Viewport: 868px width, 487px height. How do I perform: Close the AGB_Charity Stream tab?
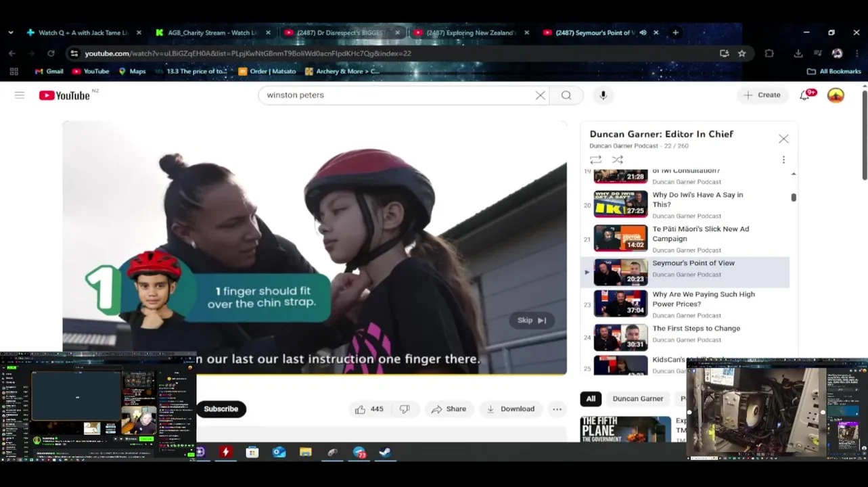point(268,32)
